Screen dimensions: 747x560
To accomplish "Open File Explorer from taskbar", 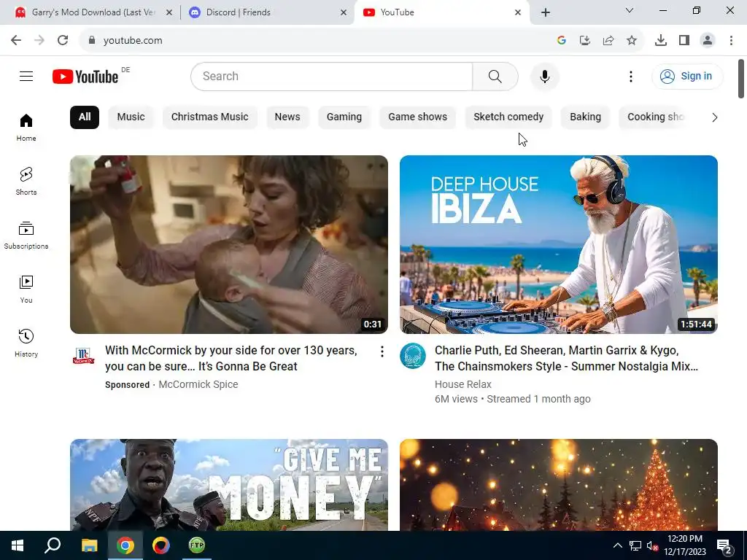I will [x=89, y=545].
